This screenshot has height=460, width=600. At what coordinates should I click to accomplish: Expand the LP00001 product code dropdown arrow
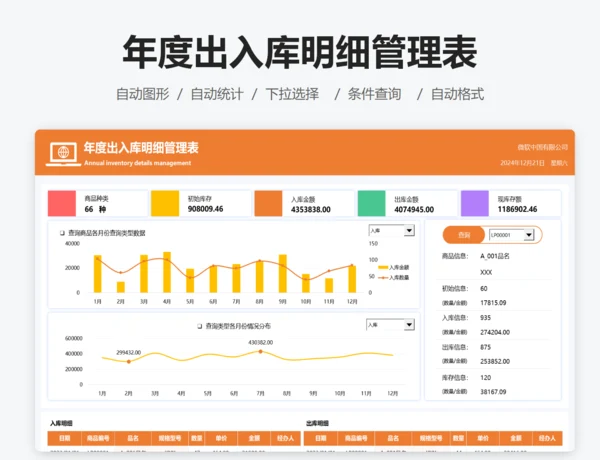click(x=529, y=235)
